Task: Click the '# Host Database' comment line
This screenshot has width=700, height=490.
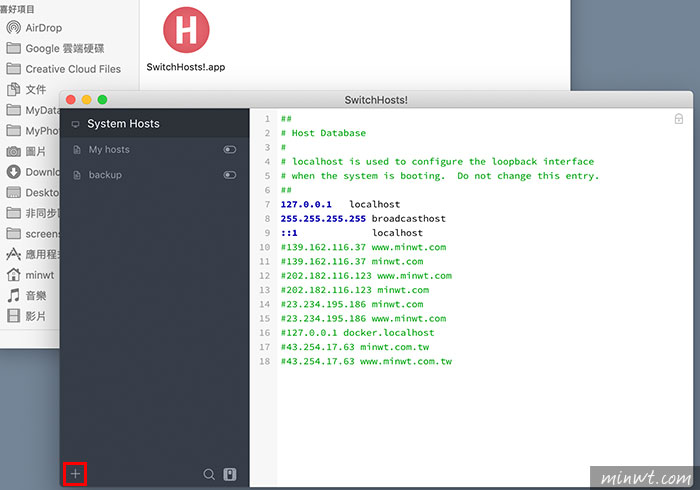Action: coord(323,133)
